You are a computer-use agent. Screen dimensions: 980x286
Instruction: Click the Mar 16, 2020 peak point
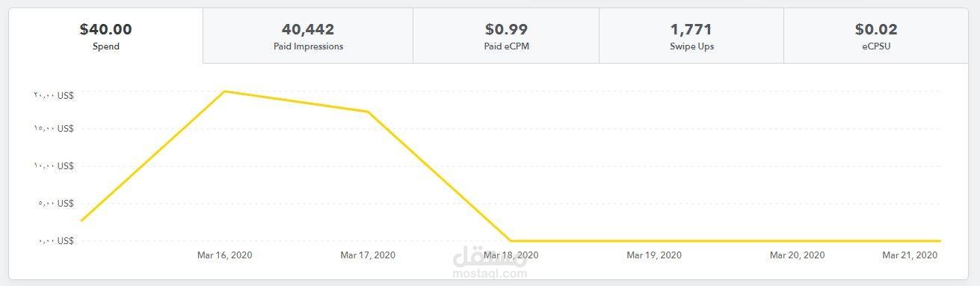[224, 91]
